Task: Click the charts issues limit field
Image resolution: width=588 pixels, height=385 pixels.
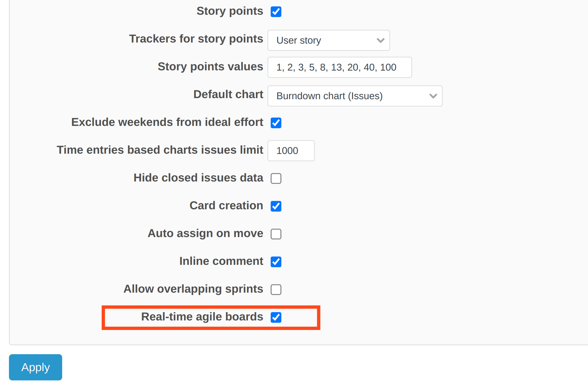Action: pos(291,151)
